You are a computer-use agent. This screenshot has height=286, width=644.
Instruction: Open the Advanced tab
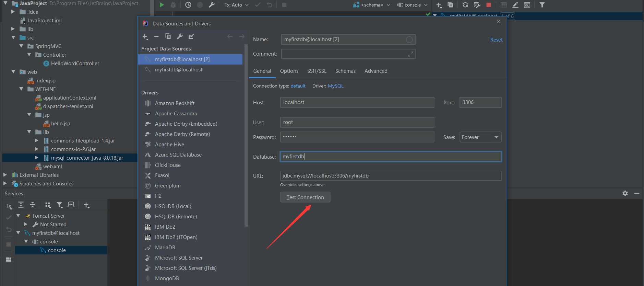tap(376, 71)
